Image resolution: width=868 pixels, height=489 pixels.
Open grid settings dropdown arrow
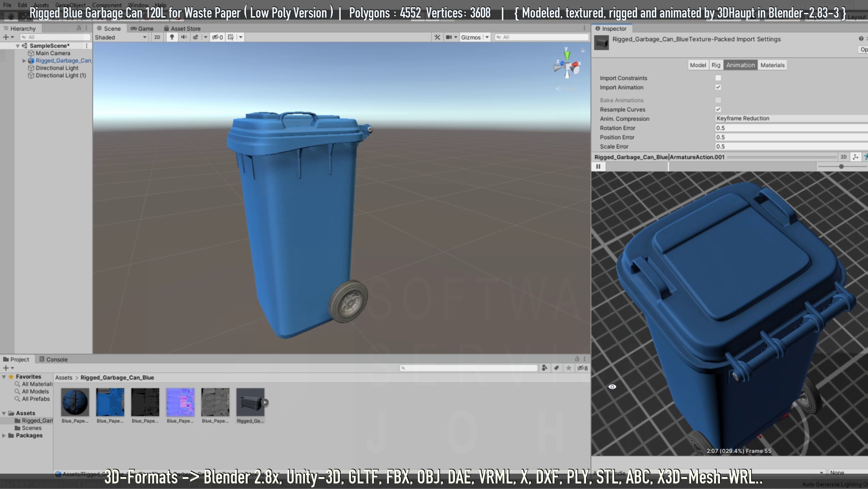[241, 37]
